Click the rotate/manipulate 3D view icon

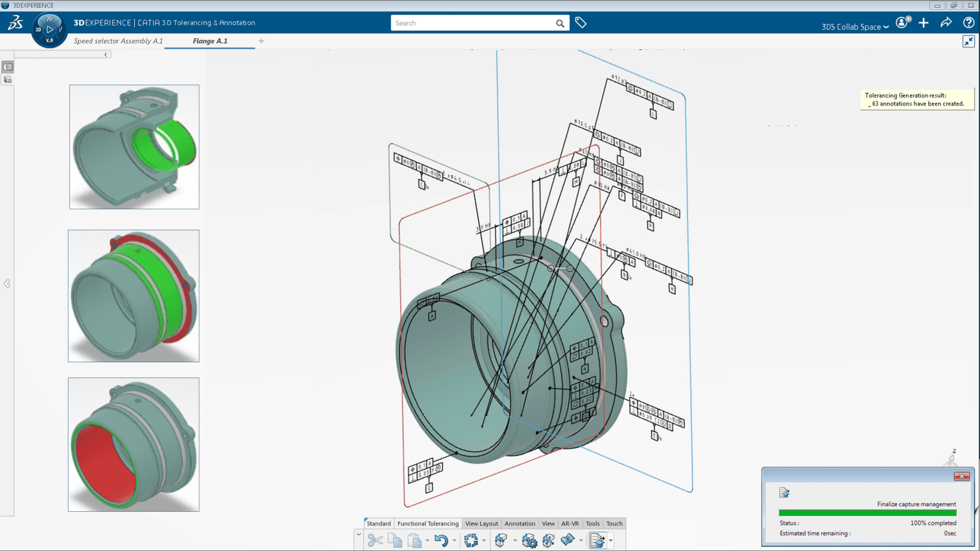471,540
